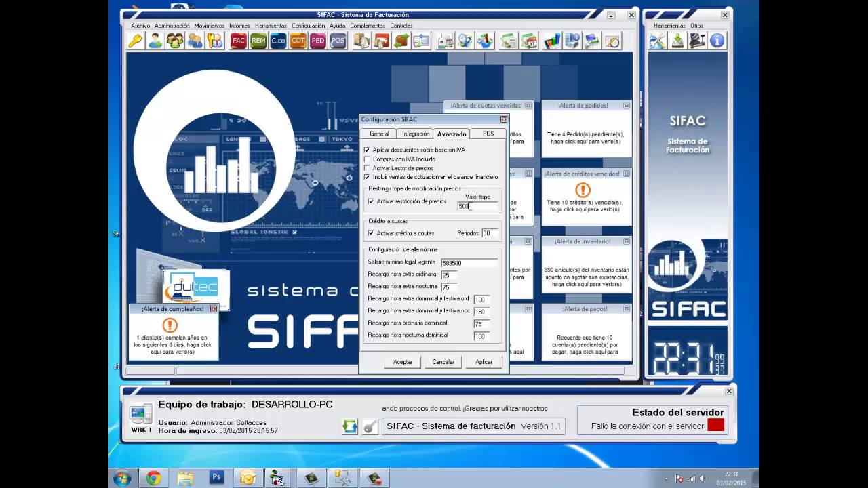Click the inventory alert message about 890 artículos

587,277
